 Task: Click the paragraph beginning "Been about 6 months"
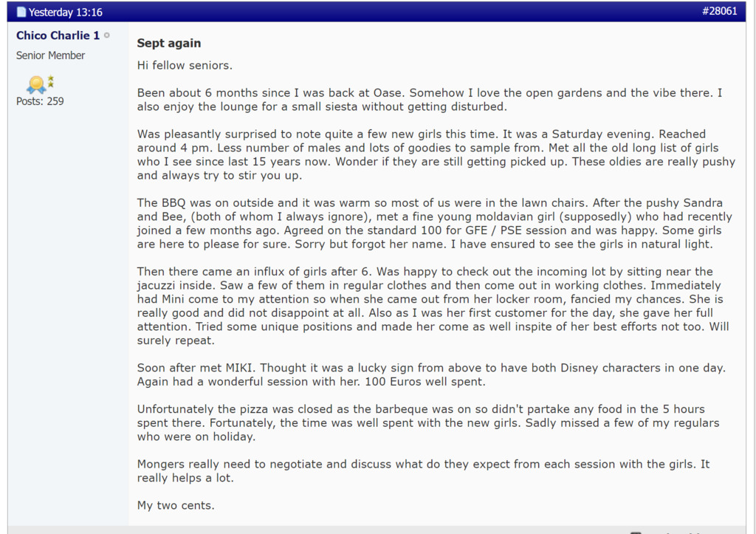(x=430, y=100)
